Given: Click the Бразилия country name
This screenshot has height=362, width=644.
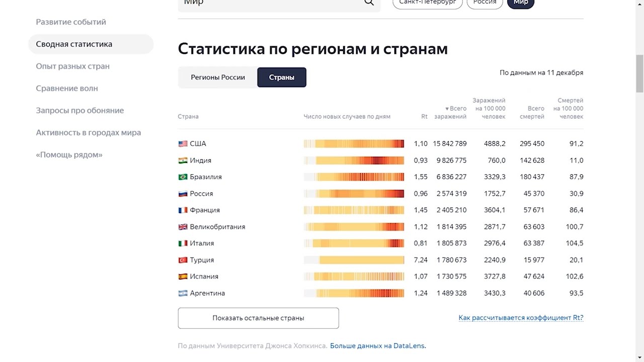Looking at the screenshot, I should point(206,177).
